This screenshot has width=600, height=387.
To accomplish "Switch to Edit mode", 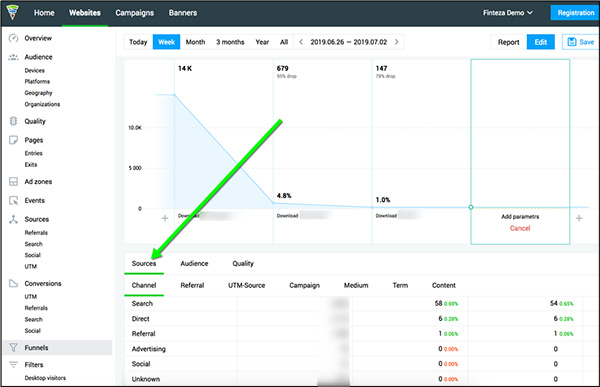I will coord(541,42).
